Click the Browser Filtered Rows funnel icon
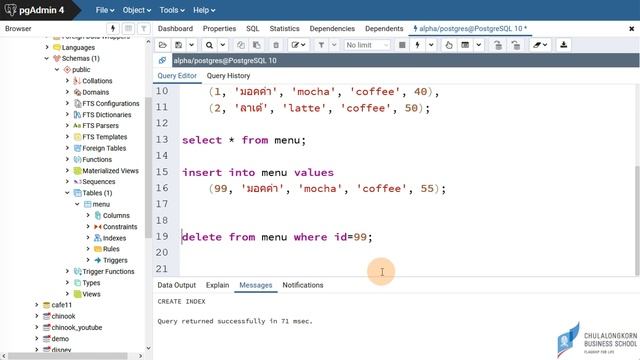640x360 pixels. click(144, 28)
